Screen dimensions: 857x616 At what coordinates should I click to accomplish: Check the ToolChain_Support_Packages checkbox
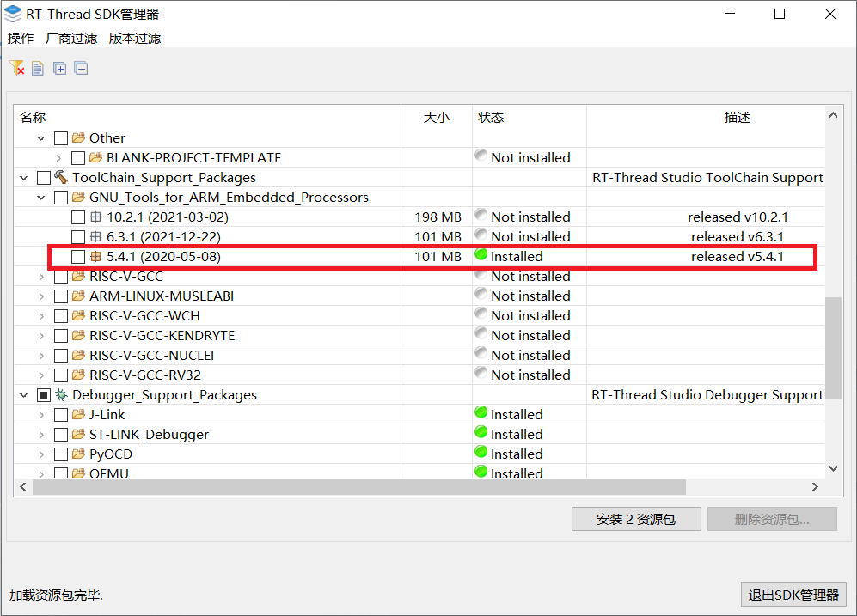coord(44,178)
